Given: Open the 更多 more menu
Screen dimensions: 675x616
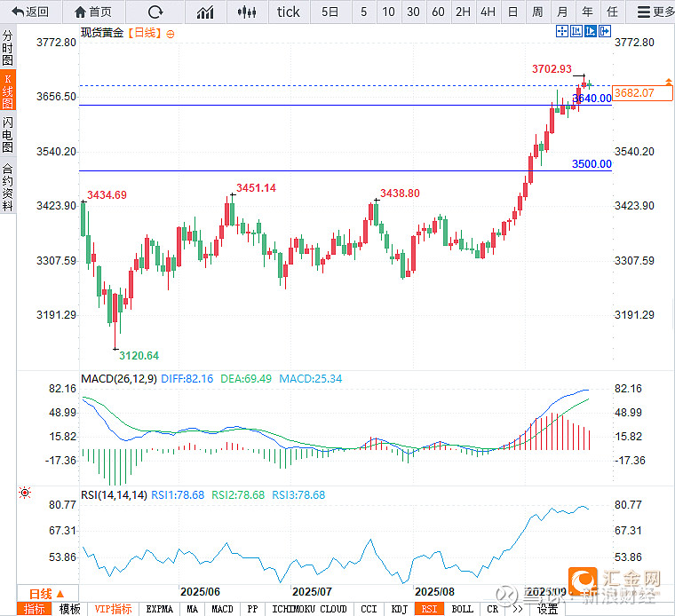Looking at the screenshot, I should 655,12.
